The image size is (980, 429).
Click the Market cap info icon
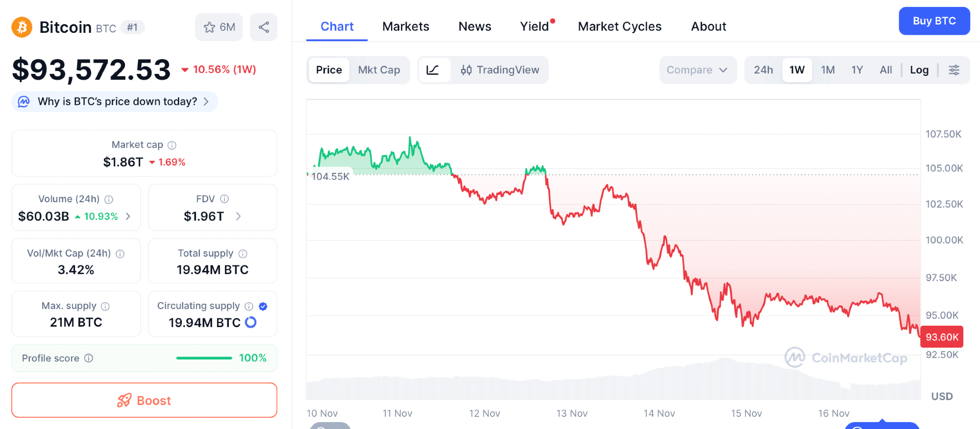coord(172,145)
